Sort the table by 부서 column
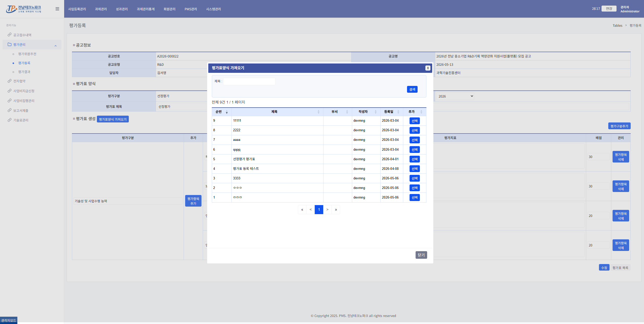The width and height of the screenshot is (644, 324). (x=338, y=112)
